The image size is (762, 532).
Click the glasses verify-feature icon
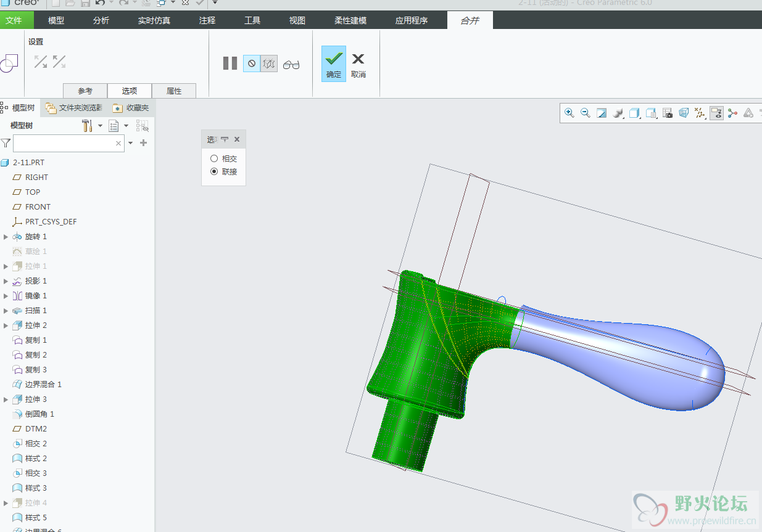[x=291, y=63]
